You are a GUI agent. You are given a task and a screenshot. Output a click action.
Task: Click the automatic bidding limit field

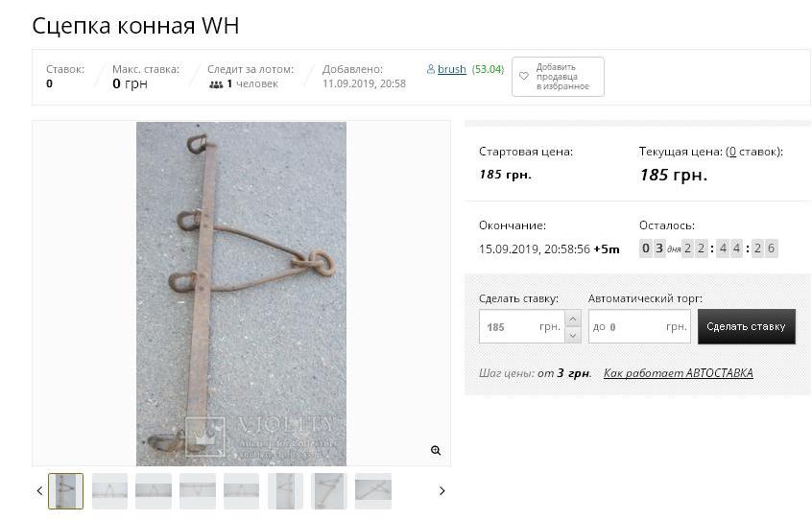(639, 326)
